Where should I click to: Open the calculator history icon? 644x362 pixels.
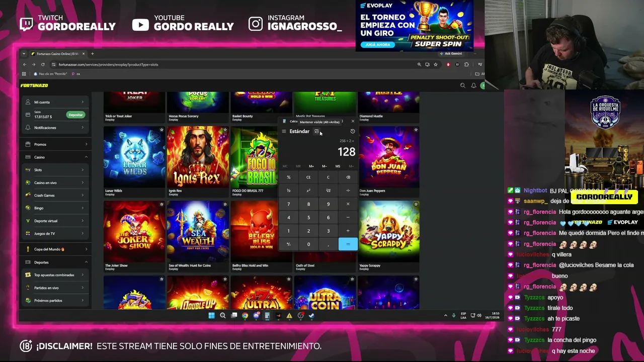[x=353, y=131]
